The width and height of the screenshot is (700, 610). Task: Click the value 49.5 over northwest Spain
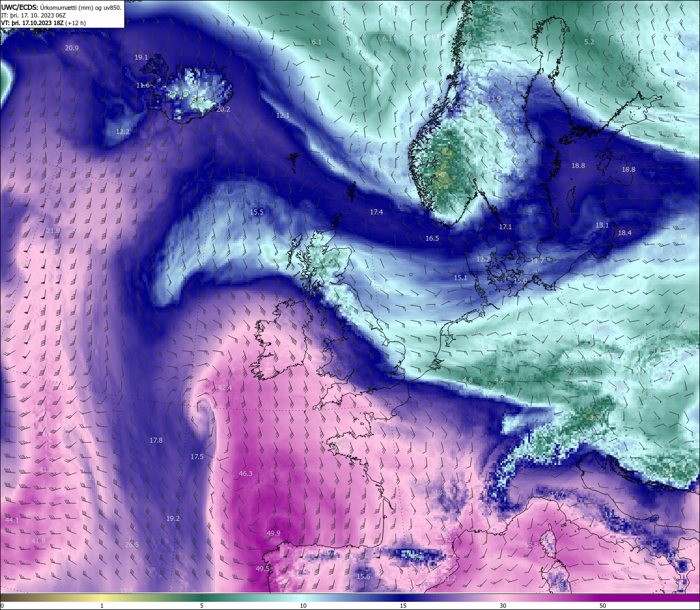coord(262,569)
